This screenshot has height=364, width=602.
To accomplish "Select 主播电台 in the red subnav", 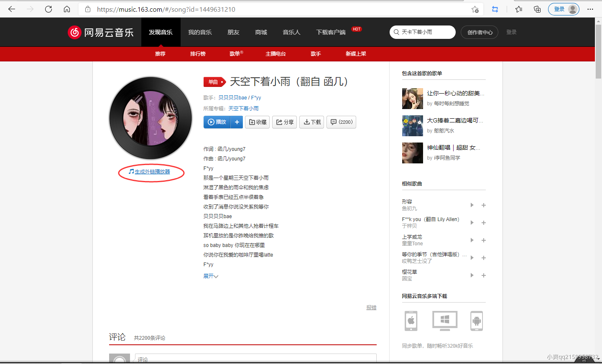I will click(x=275, y=53).
